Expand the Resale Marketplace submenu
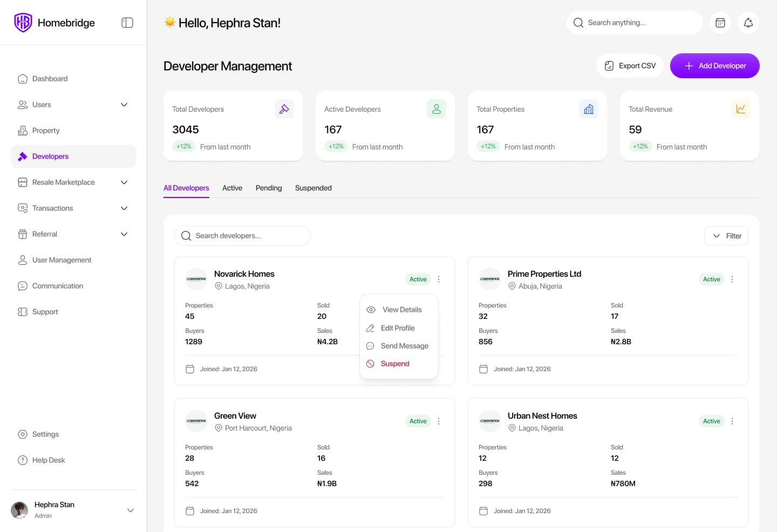This screenshot has width=777, height=532. (x=124, y=182)
